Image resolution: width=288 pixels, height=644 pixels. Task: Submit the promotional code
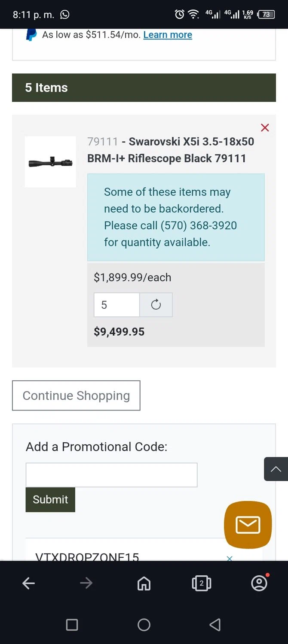point(50,499)
